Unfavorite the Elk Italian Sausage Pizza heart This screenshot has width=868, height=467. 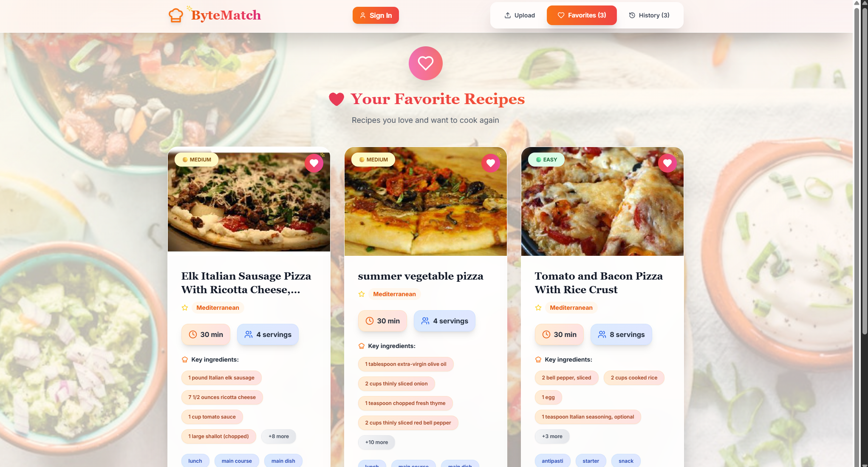click(x=314, y=163)
